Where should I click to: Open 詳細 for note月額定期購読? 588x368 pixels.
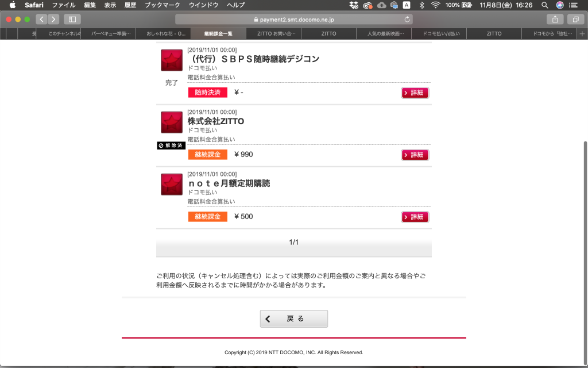[x=415, y=217]
